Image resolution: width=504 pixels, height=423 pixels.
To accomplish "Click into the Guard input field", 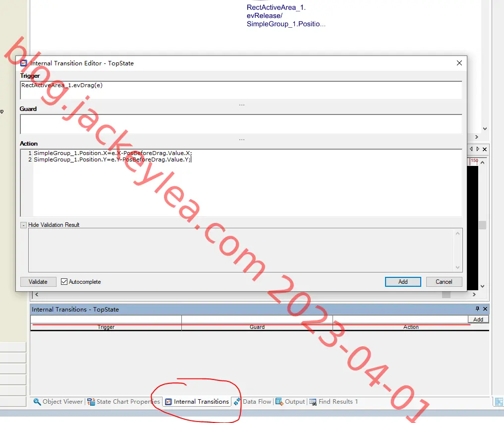I will pyautogui.click(x=241, y=124).
